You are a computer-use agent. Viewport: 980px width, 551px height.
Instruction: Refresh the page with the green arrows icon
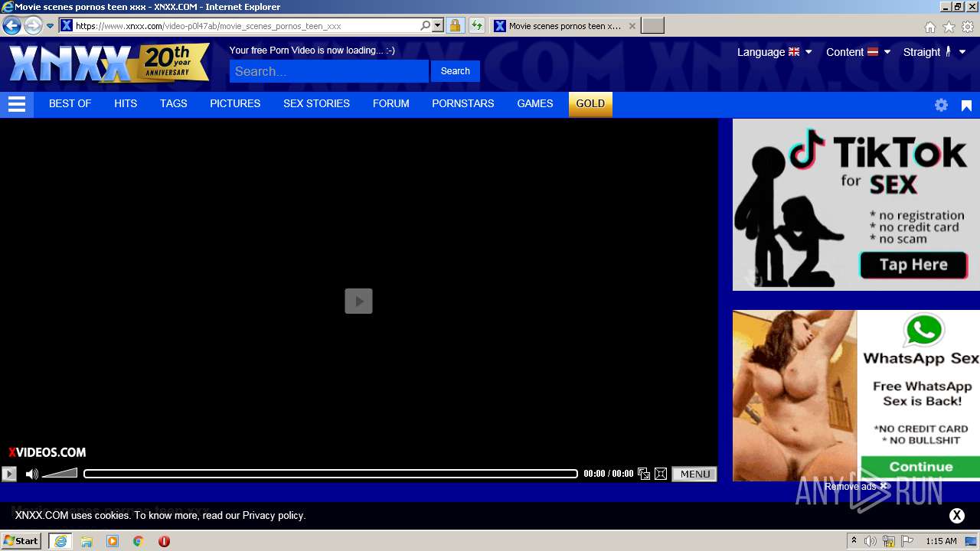[477, 26]
